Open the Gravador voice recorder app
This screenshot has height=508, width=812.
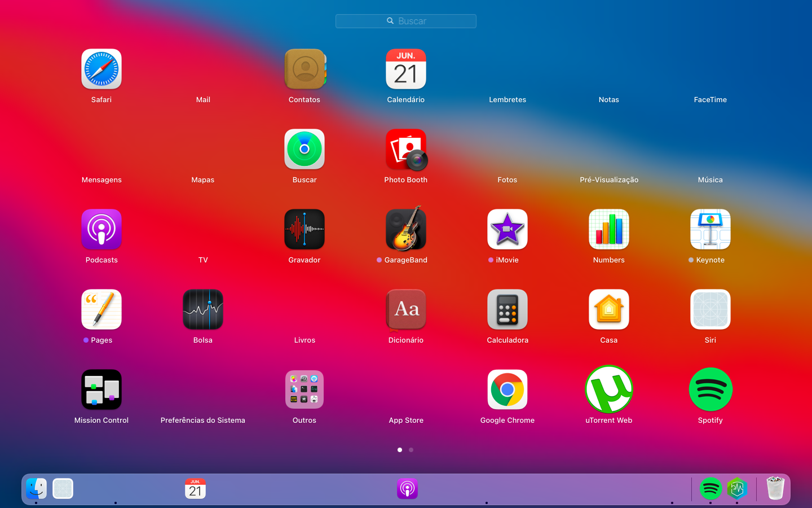(304, 229)
